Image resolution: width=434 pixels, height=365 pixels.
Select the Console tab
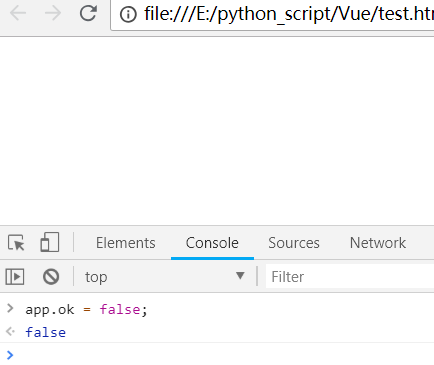pyautogui.click(x=212, y=243)
